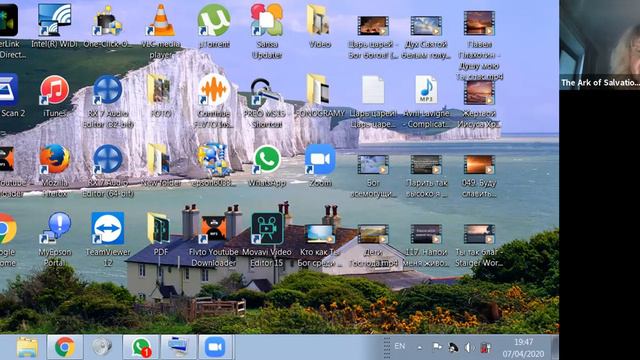Open the volume speaker tray icon

coord(469,347)
